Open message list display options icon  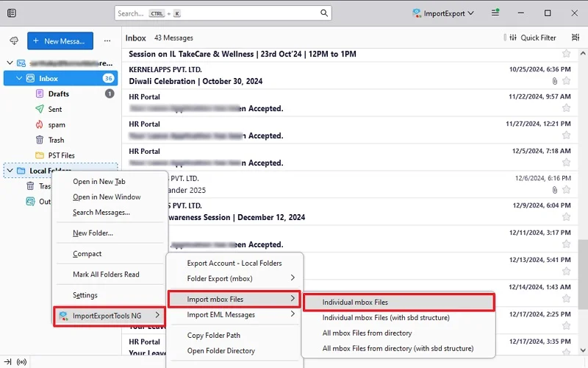(576, 38)
